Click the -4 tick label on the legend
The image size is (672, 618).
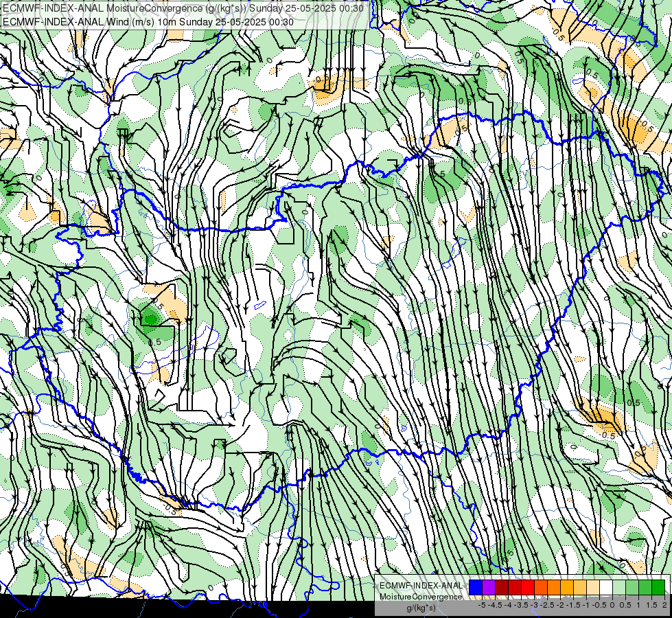(x=508, y=605)
